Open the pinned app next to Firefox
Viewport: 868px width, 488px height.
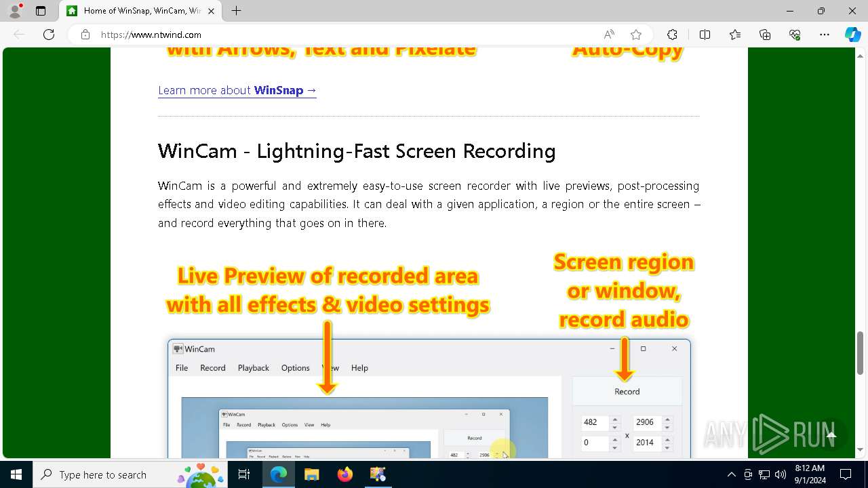378,474
